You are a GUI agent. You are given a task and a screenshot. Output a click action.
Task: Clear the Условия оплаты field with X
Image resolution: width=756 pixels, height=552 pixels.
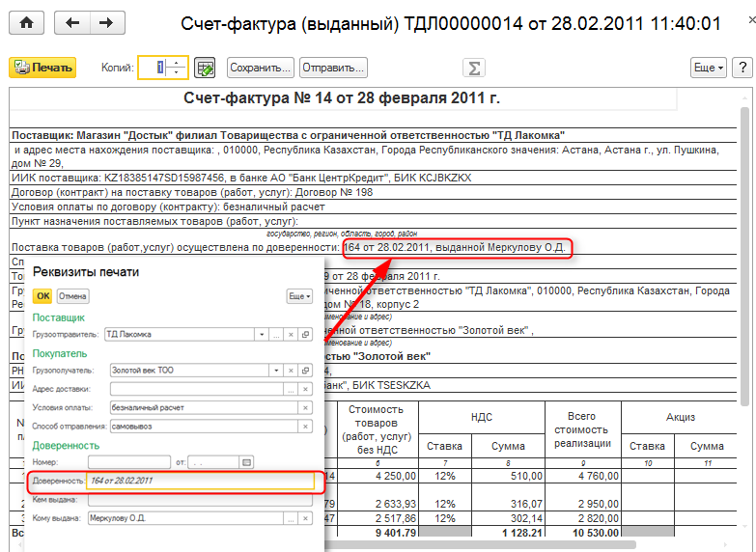pyautogui.click(x=305, y=408)
